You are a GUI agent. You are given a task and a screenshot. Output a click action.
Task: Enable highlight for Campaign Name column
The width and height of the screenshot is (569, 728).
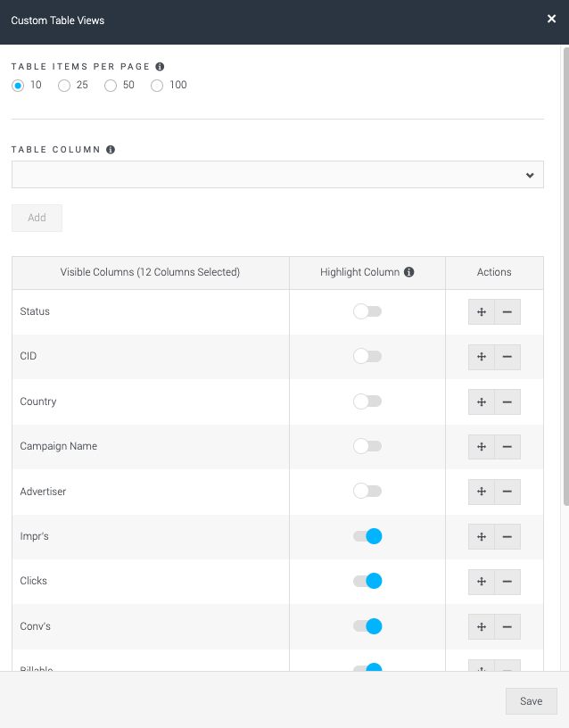pos(367,446)
